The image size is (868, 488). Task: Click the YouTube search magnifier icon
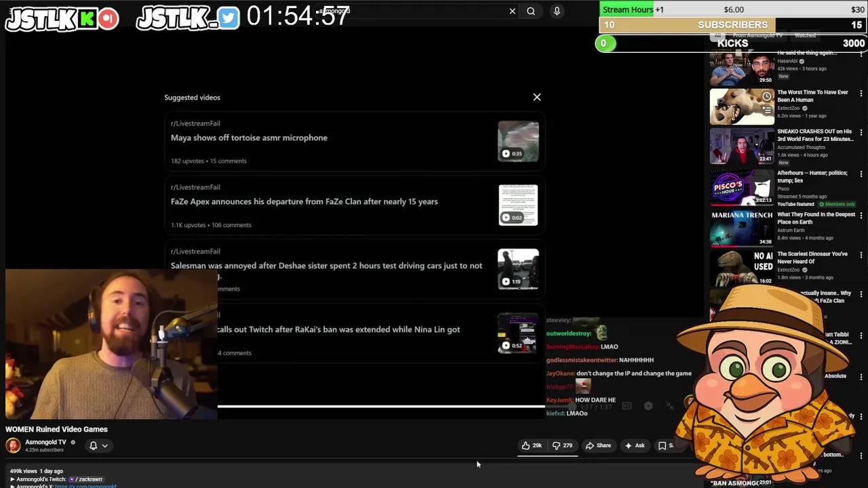click(531, 11)
